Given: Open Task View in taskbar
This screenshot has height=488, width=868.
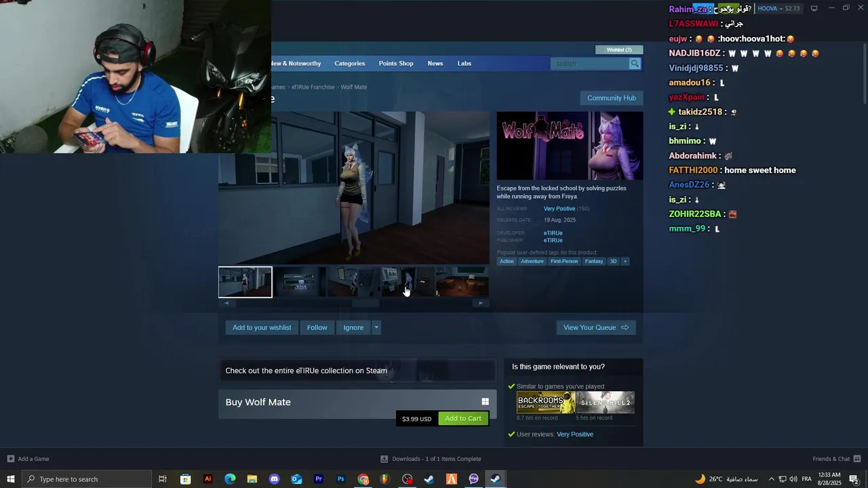Looking at the screenshot, I should [163, 479].
